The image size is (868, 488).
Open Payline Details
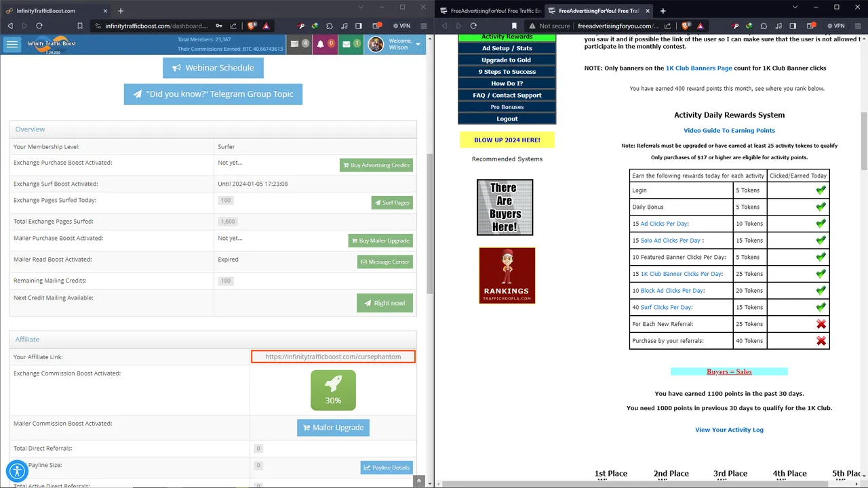point(387,467)
